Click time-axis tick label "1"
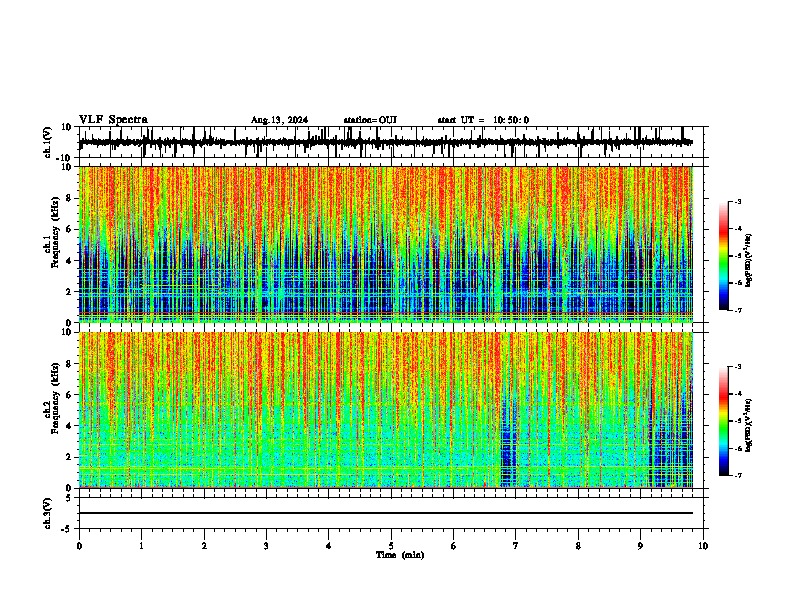Image resolution: width=792 pixels, height=612 pixels. (141, 546)
